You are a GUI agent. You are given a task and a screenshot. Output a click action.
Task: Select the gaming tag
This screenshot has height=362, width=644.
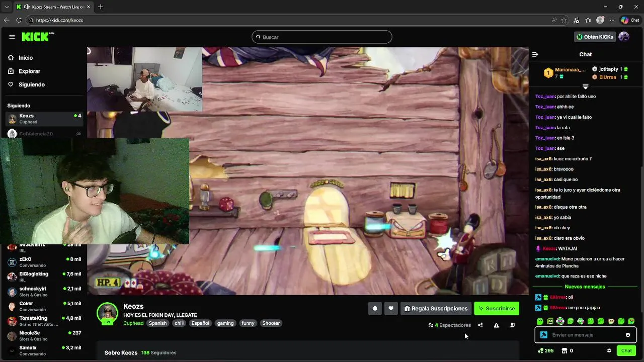(x=225, y=323)
